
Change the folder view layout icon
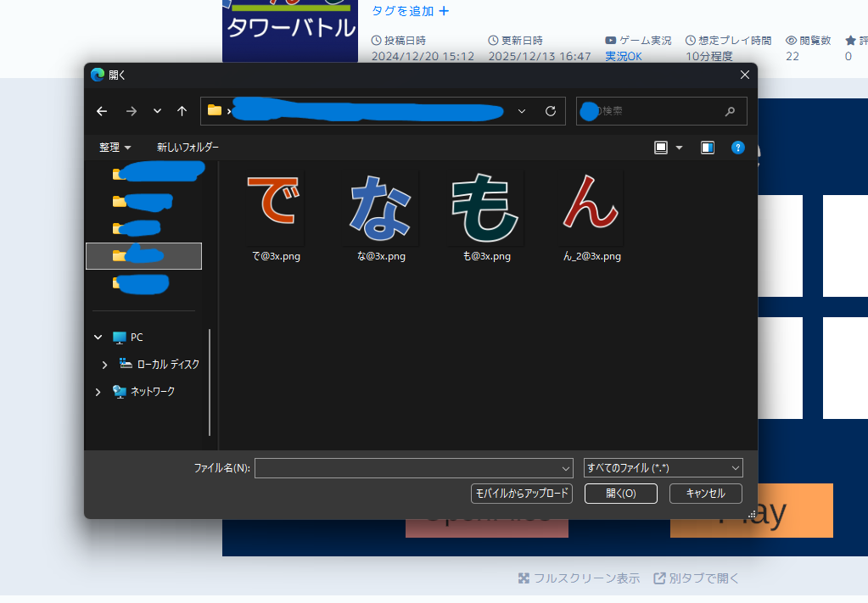tap(661, 147)
